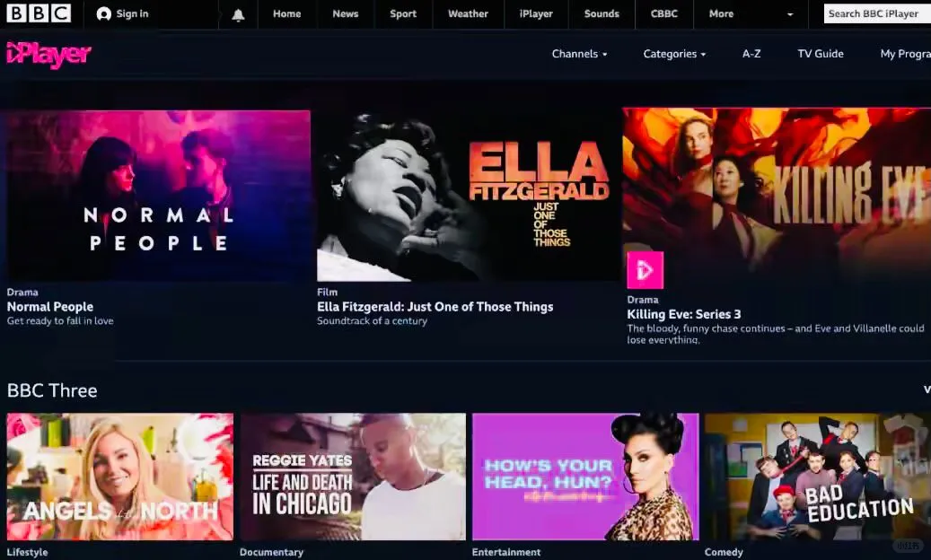Screen dimensions: 931x560
Task: Open the notifications bell
Action: click(x=238, y=15)
